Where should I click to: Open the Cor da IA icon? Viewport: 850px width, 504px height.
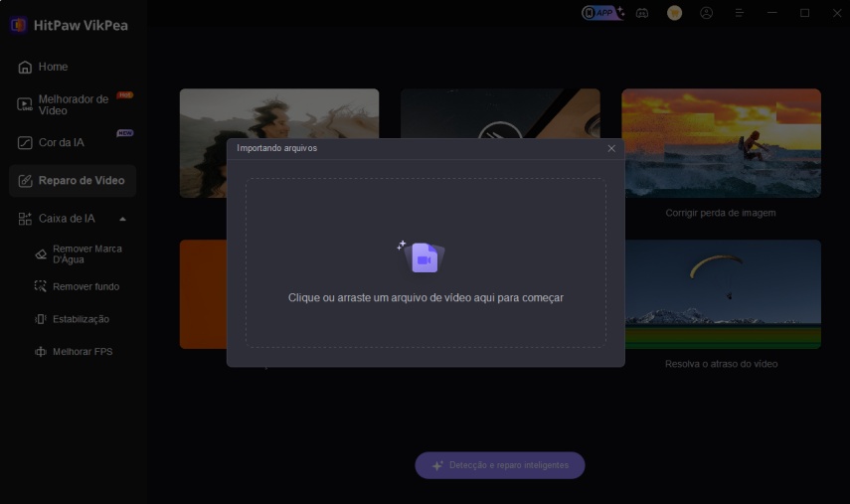click(x=25, y=142)
